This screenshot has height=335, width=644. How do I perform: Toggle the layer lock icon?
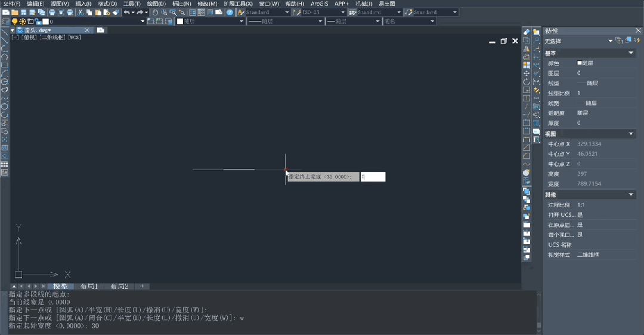(38, 21)
